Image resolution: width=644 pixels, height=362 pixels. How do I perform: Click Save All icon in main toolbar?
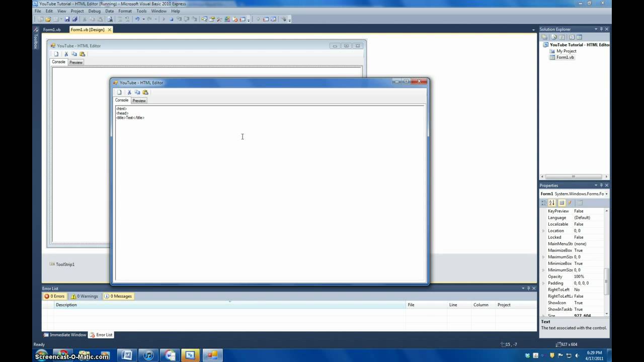[x=75, y=19]
